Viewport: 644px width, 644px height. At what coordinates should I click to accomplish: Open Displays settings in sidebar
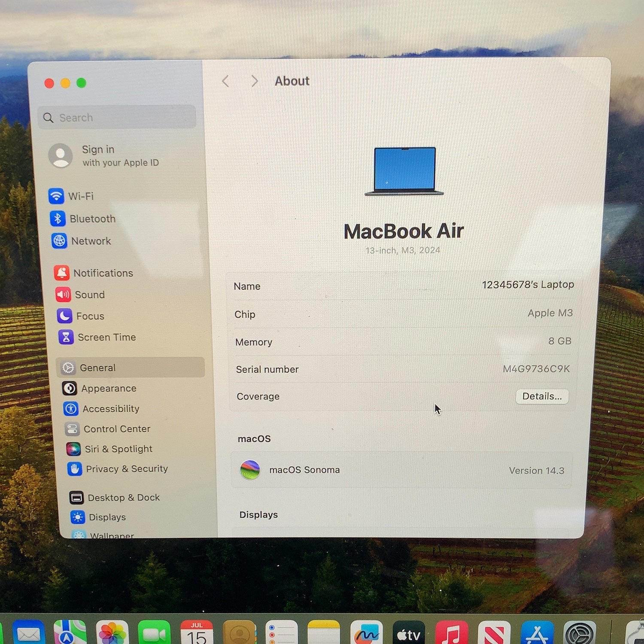98,517
